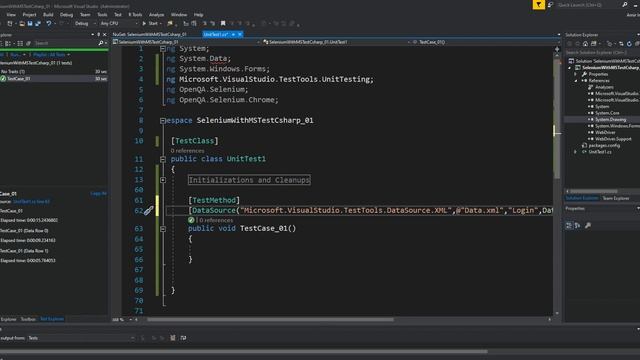Click the Save toolbar icon
The width and height of the screenshot is (640, 360).
point(30,24)
